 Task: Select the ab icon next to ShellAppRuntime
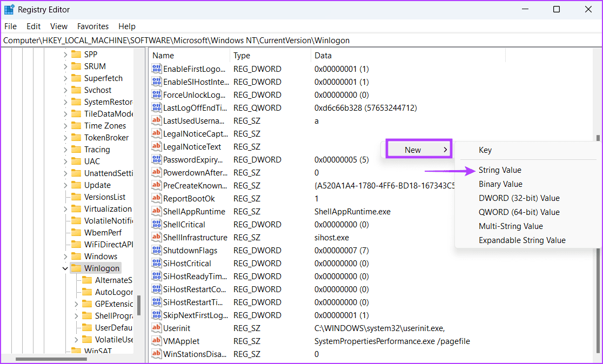pos(156,211)
